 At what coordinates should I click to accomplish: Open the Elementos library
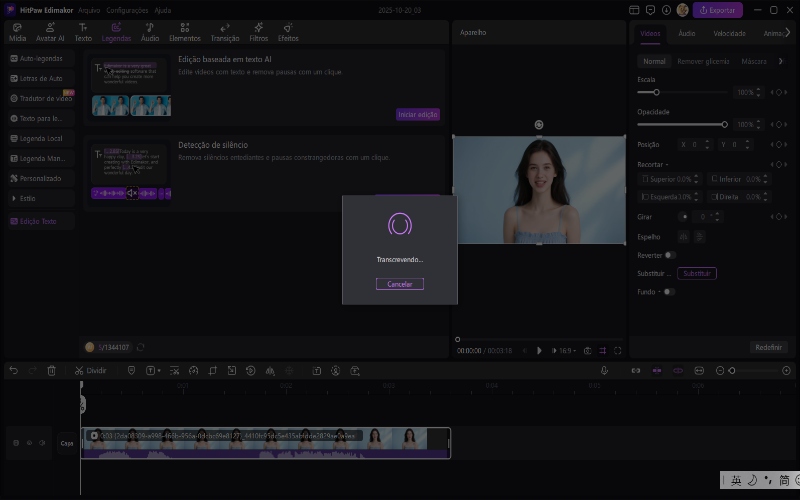pyautogui.click(x=184, y=32)
